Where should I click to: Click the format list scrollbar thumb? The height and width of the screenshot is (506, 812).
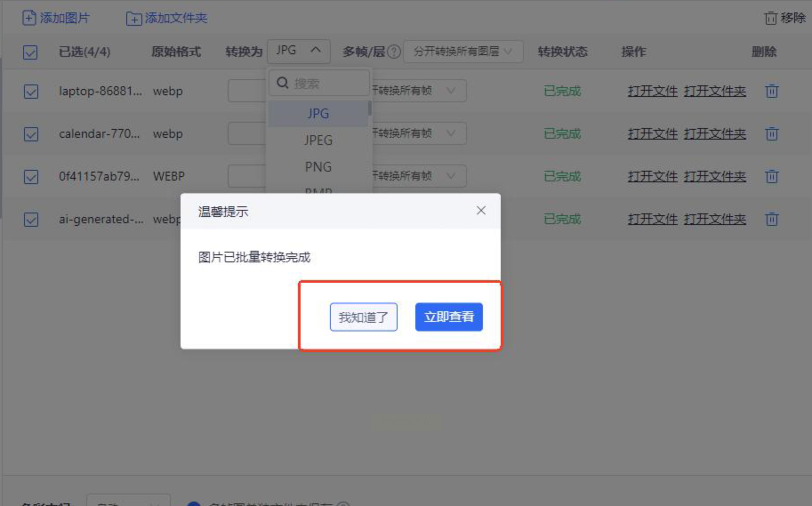tap(370, 108)
